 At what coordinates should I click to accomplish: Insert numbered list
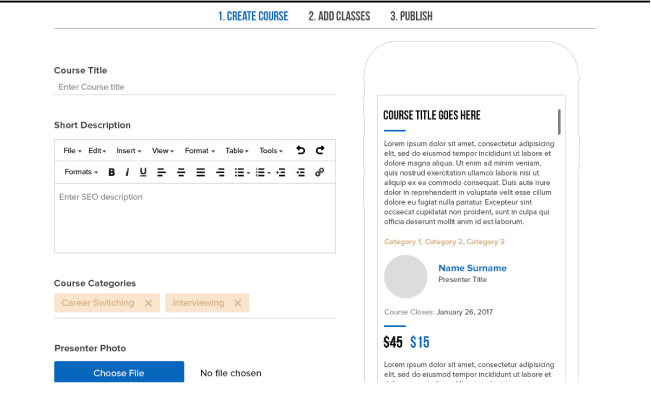(x=260, y=172)
